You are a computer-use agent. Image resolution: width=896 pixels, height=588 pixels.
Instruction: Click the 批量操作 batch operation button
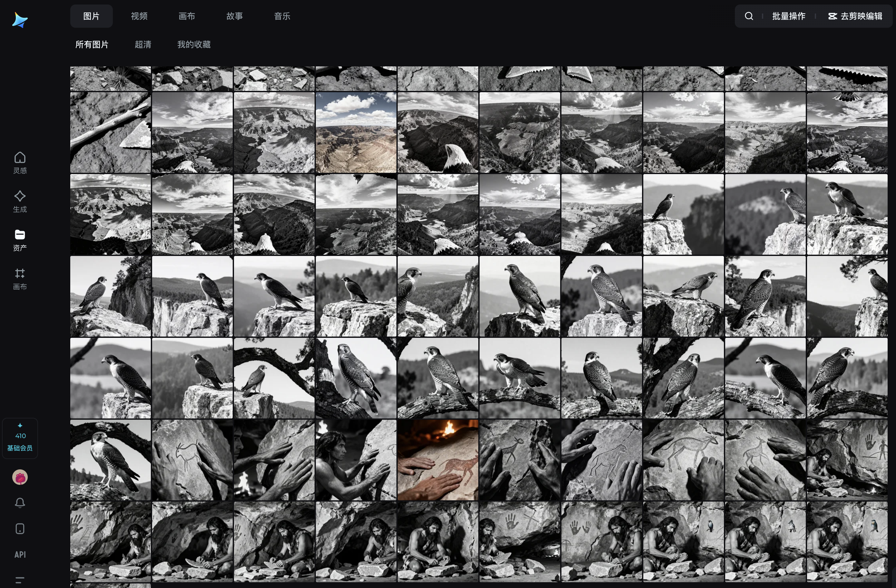[789, 16]
